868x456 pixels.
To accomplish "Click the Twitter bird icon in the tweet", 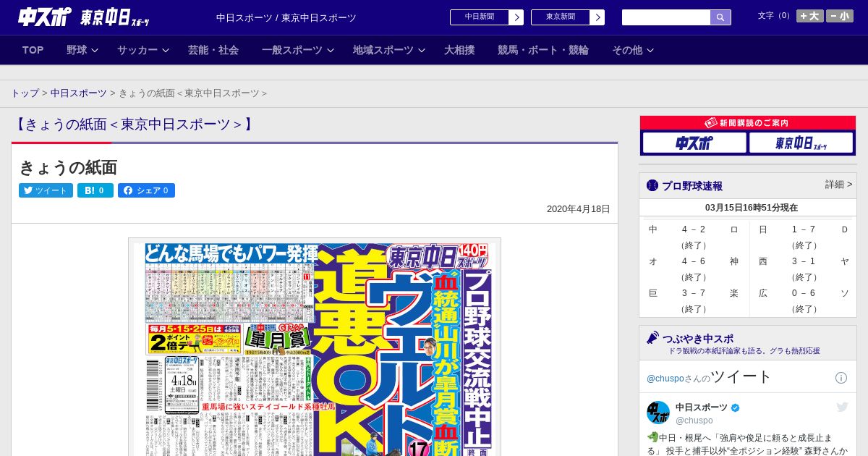I will [x=842, y=408].
